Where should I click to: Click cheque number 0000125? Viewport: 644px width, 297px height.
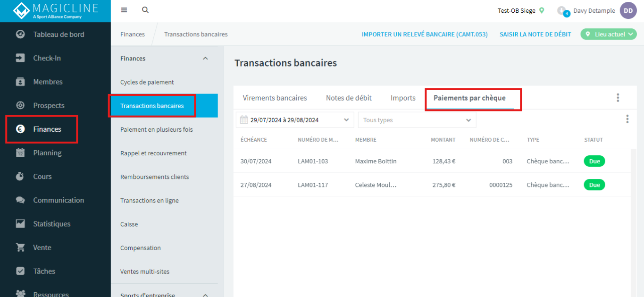tap(501, 185)
